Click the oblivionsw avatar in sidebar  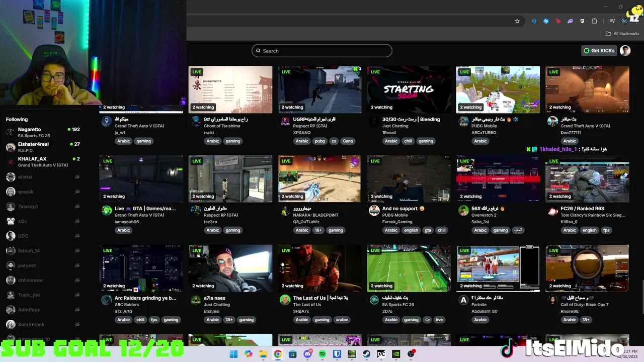click(x=11, y=280)
